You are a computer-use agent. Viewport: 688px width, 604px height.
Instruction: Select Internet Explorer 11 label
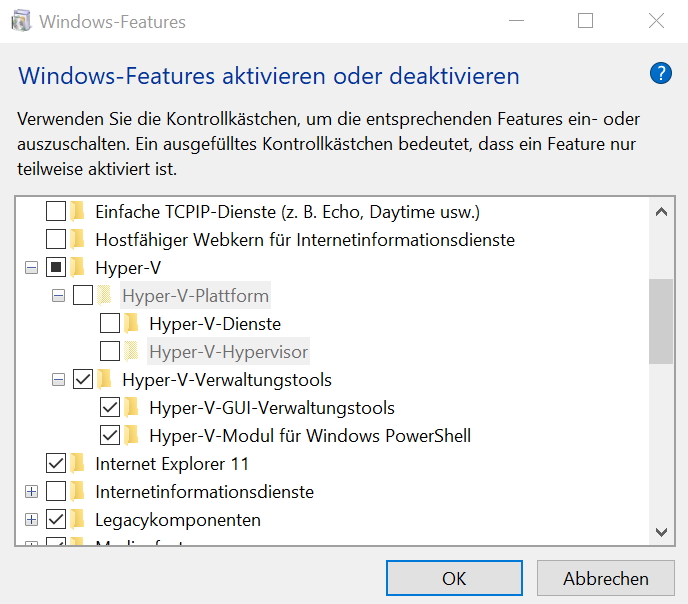pos(172,464)
